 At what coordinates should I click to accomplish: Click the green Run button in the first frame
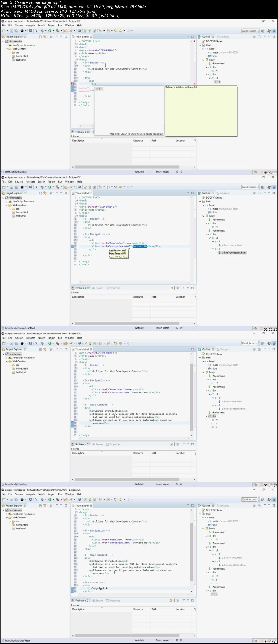50,31
